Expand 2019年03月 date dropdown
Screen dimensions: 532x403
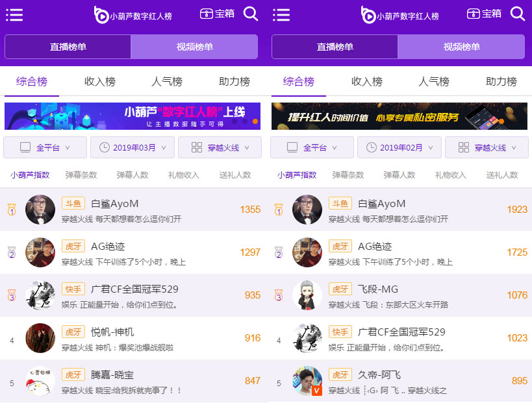pyautogui.click(x=133, y=147)
